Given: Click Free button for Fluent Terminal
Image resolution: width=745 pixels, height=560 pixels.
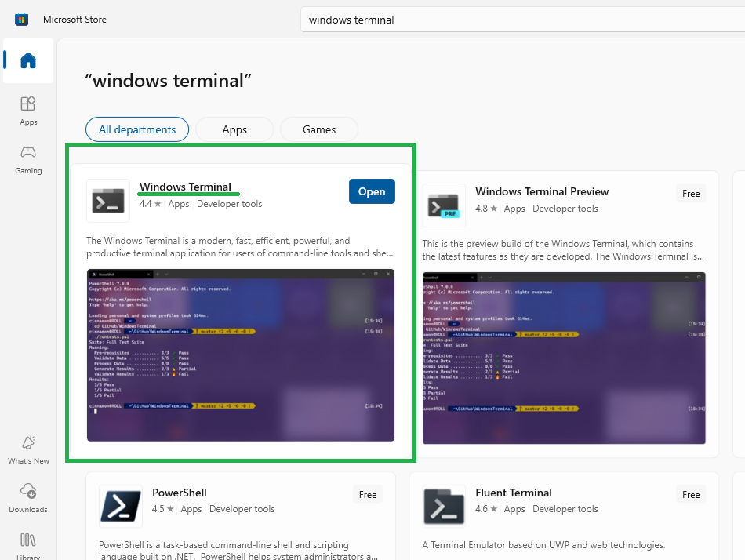Looking at the screenshot, I should 691,495.
